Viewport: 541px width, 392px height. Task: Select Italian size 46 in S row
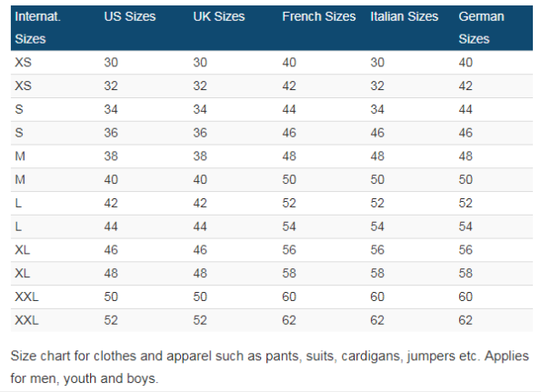tap(377, 133)
